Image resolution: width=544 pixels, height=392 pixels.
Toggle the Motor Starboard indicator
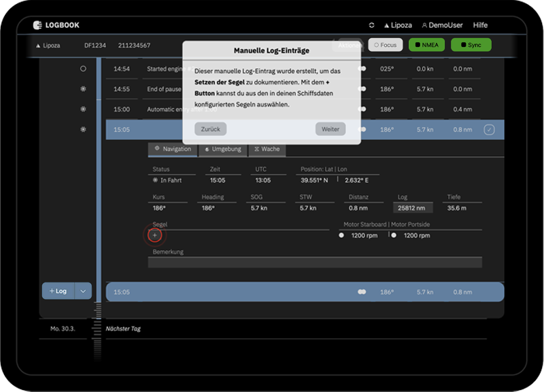(x=341, y=235)
